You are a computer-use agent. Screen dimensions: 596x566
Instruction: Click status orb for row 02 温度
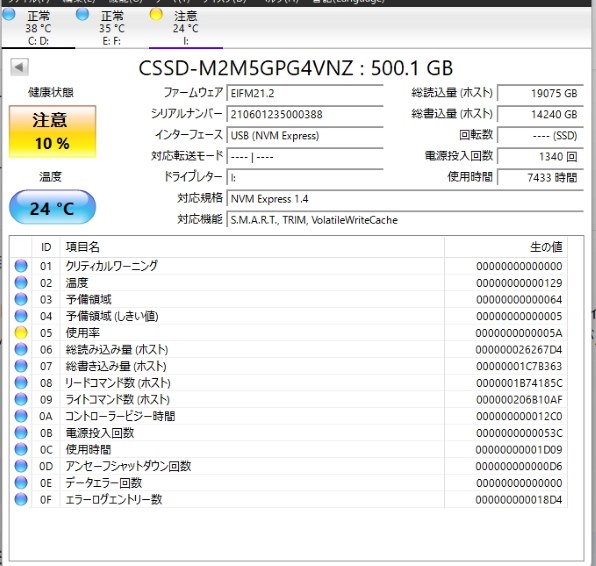pyautogui.click(x=21, y=282)
